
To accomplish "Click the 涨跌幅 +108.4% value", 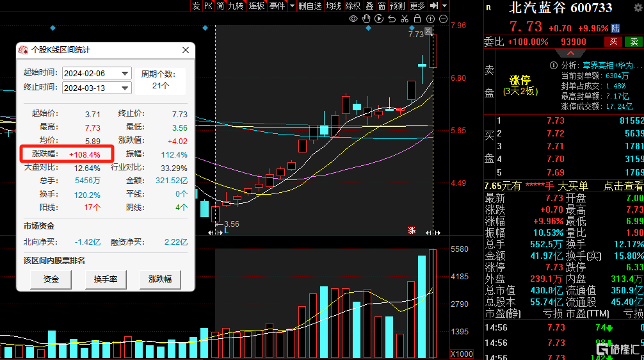I will (x=85, y=154).
